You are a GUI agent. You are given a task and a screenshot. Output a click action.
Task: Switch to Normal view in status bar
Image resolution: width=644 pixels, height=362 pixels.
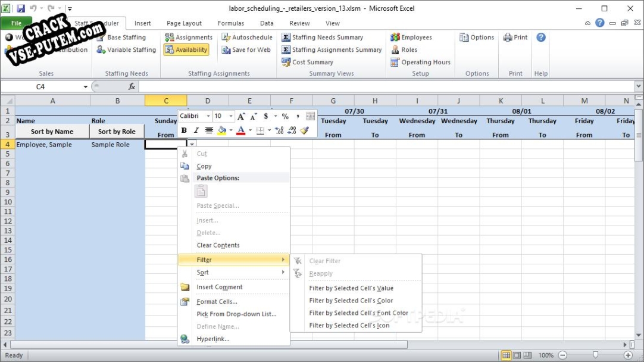pos(507,355)
